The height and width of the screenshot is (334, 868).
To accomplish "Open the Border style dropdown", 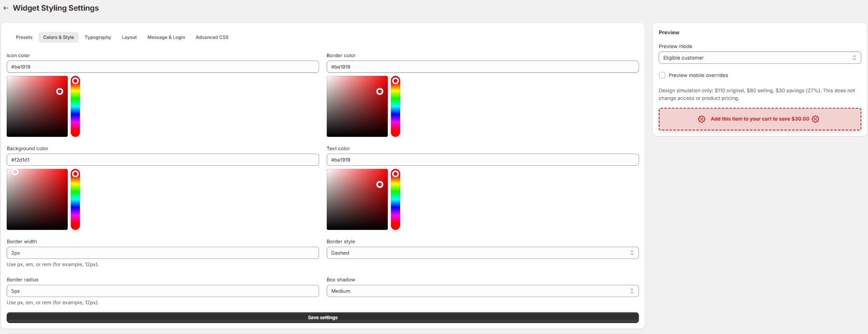I will (x=483, y=253).
